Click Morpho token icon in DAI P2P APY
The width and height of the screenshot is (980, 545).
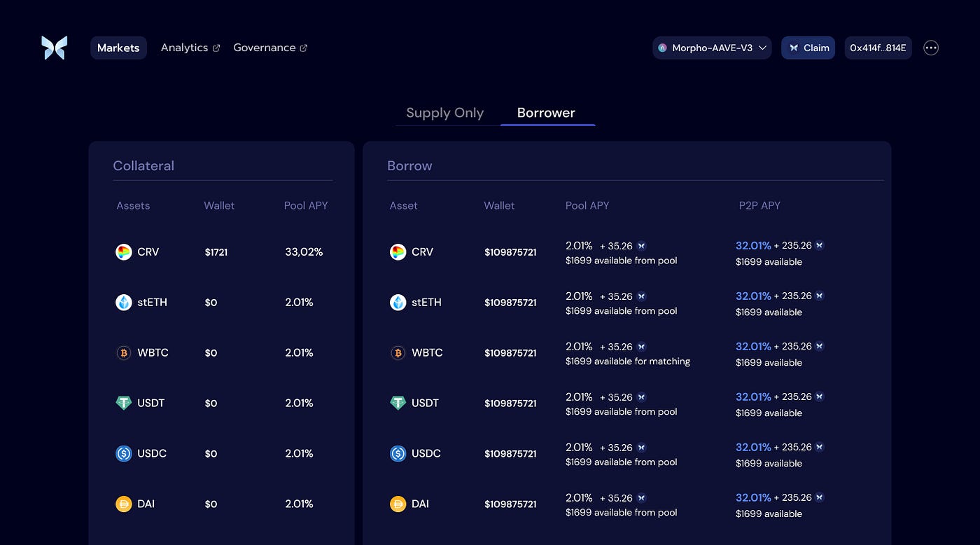pyautogui.click(x=820, y=497)
